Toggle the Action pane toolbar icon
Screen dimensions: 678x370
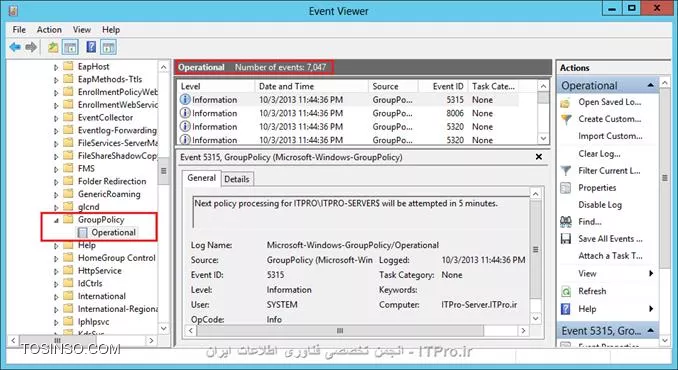pos(108,47)
